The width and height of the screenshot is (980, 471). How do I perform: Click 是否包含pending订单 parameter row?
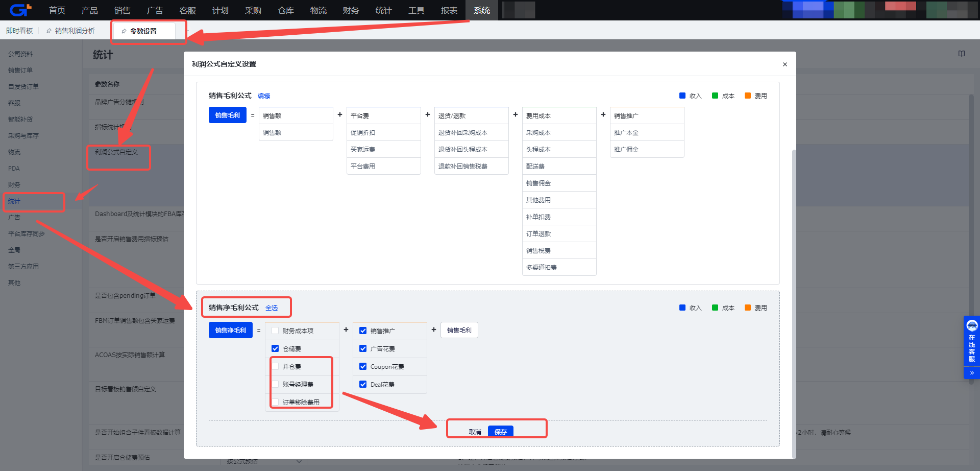[x=126, y=296]
